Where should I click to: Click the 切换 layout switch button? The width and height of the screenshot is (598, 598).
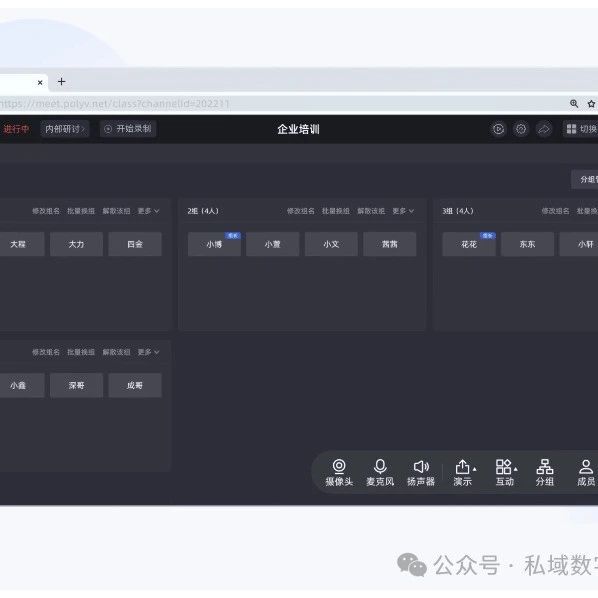(x=581, y=129)
